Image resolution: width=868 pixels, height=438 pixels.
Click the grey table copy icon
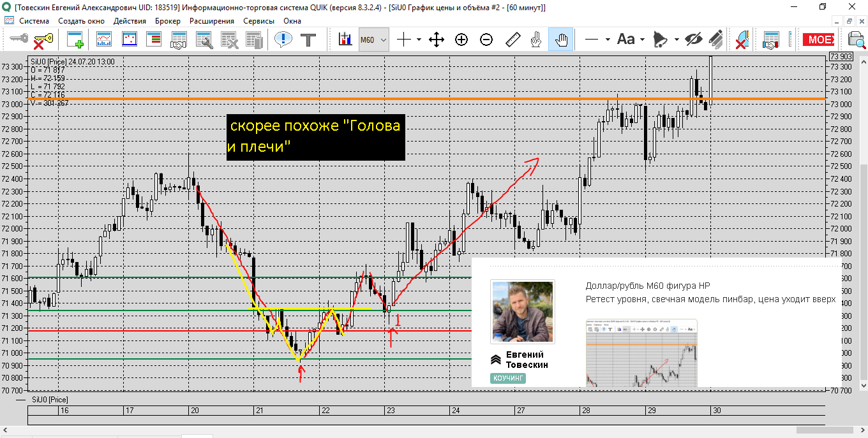254,40
